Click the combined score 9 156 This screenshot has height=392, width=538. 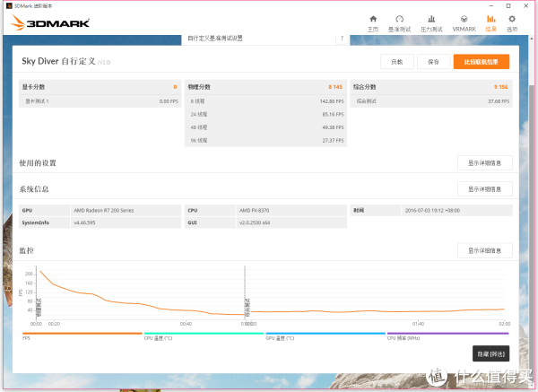click(x=500, y=87)
